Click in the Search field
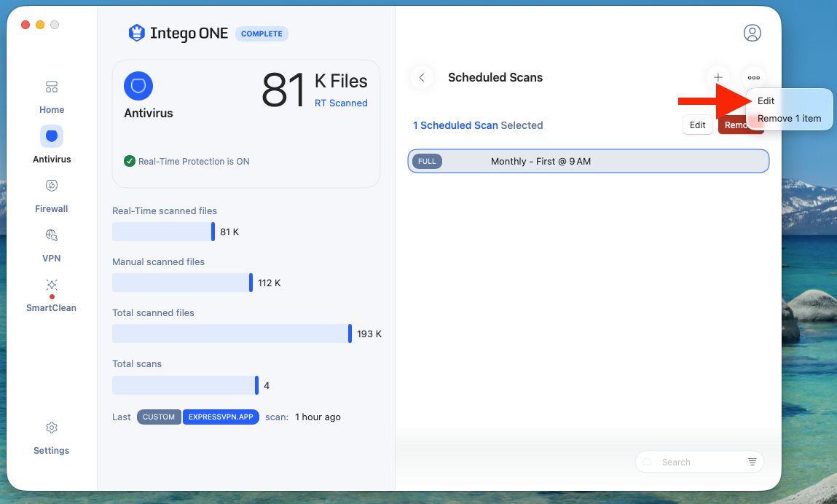The height and width of the screenshot is (504, 837). [x=699, y=462]
